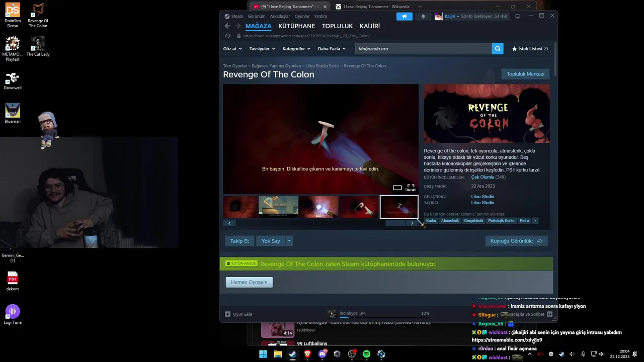Open the dekont PDF file icon
This screenshot has width=644, height=362.
point(13,282)
